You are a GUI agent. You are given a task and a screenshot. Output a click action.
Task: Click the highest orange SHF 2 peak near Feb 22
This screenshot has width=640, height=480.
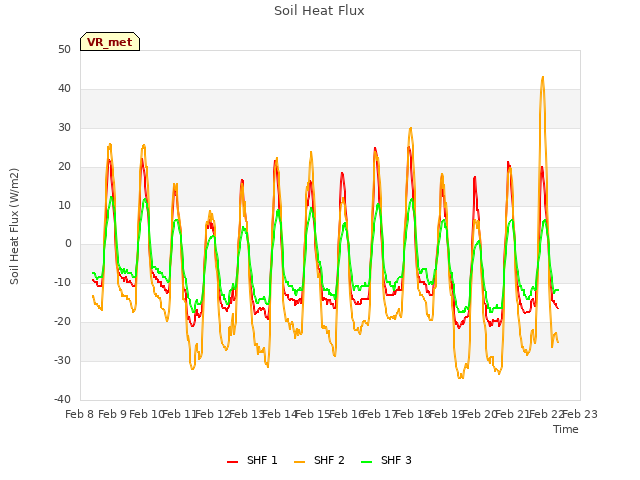point(542,77)
